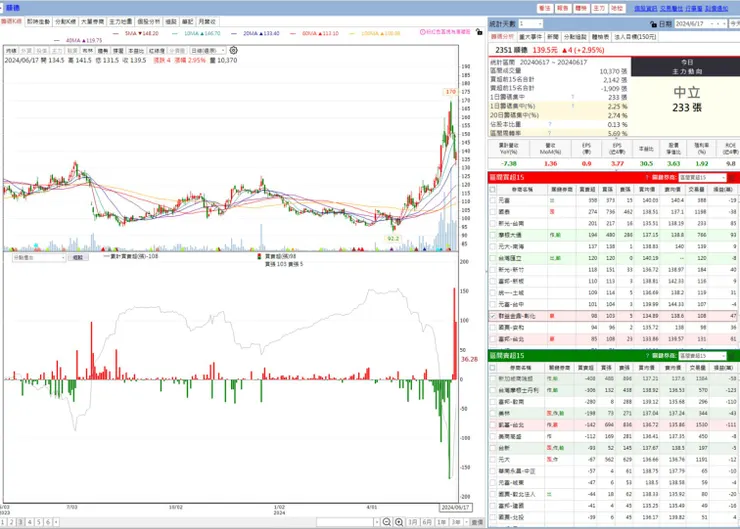The height and width of the screenshot is (529, 740).
Task: Tick the checkbox for 新光-台南
Action: (x=493, y=224)
